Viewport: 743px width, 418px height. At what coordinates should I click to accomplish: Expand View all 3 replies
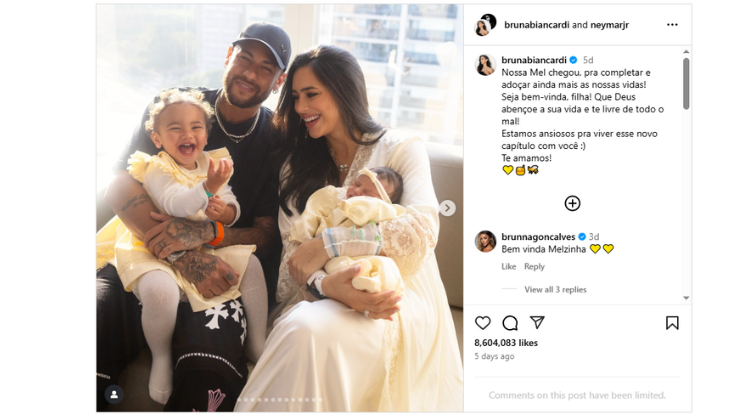pyautogui.click(x=555, y=290)
